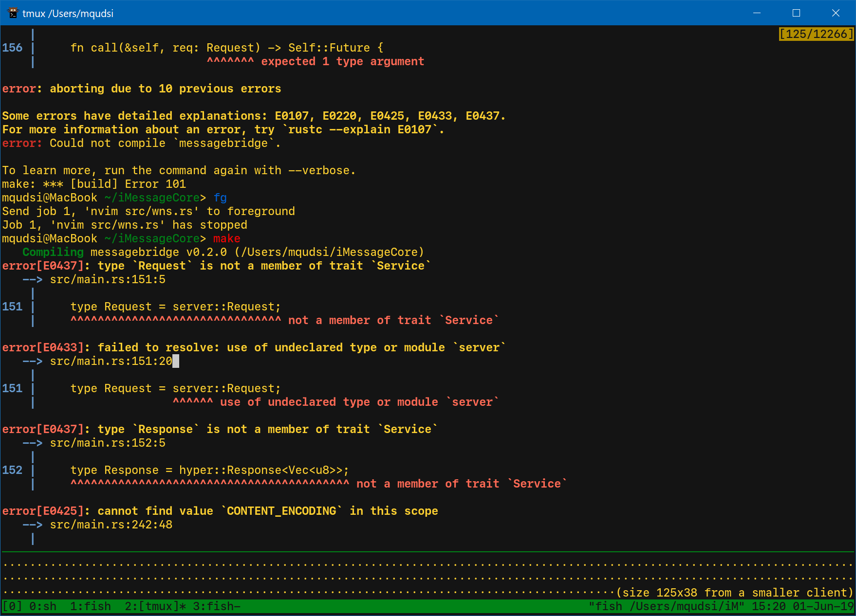
Task: Click the 'make' command at the prompt
Action: [x=226, y=238]
